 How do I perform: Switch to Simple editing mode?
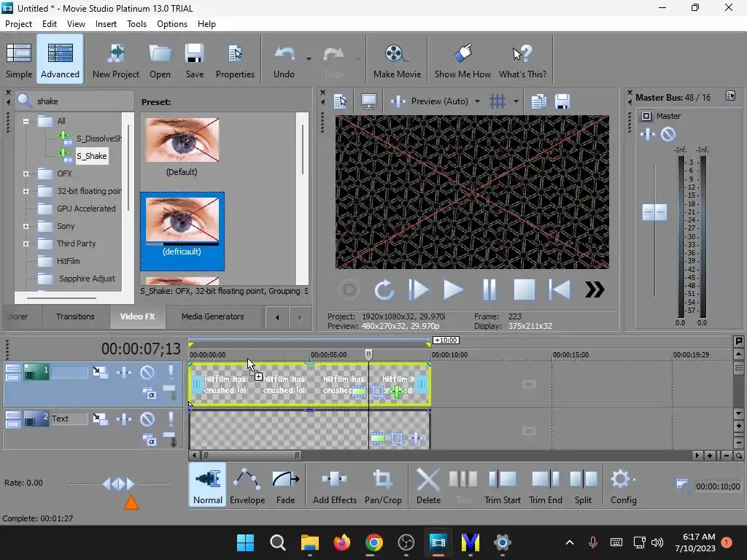(x=19, y=60)
